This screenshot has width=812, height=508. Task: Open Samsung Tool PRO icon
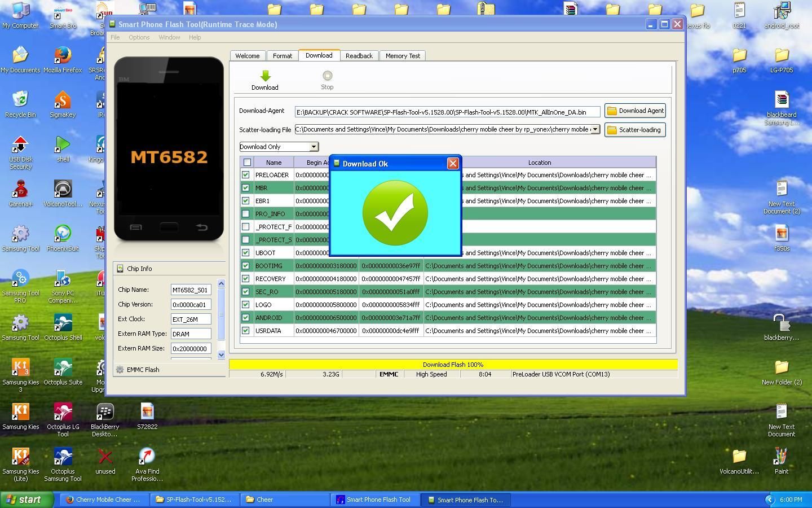[x=20, y=286]
